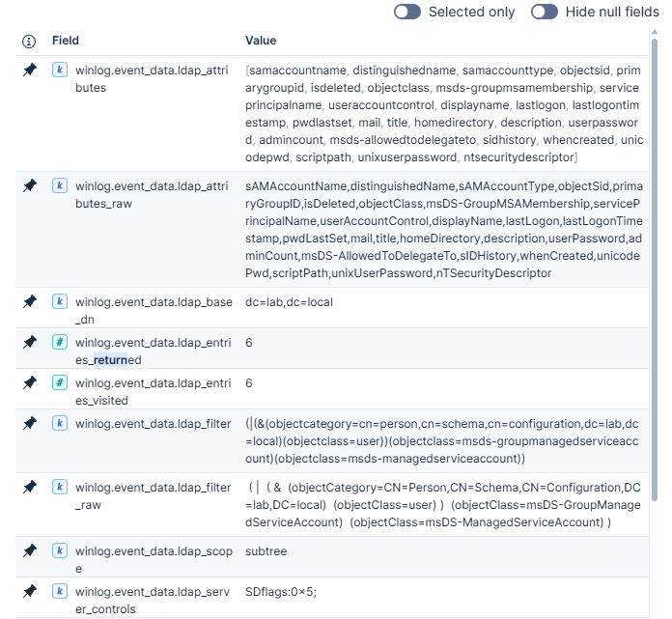Unpin the ldap_scope field row
Image resolution: width=672 pixels, height=619 pixels.
[x=30, y=550]
